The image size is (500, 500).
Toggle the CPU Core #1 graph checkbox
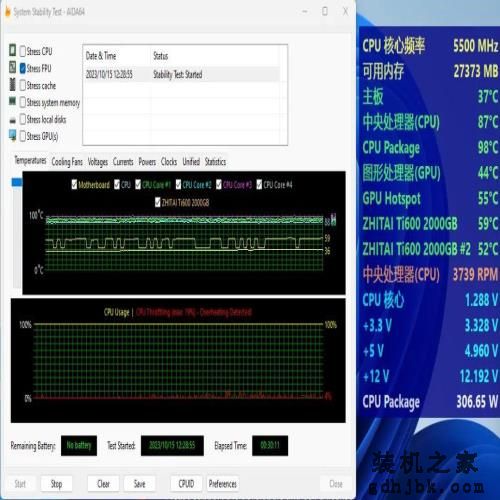138,184
